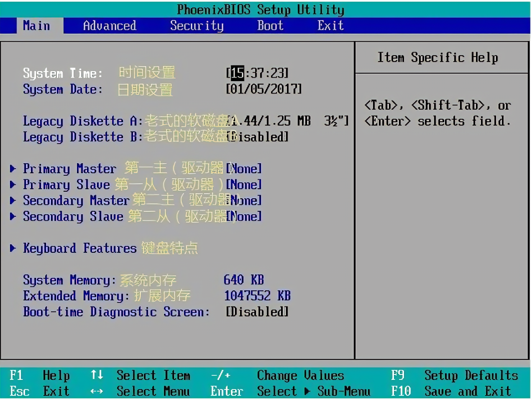The width and height of the screenshot is (532, 400).
Task: Select the Legacy Diskette A value
Action: pyautogui.click(x=287, y=121)
